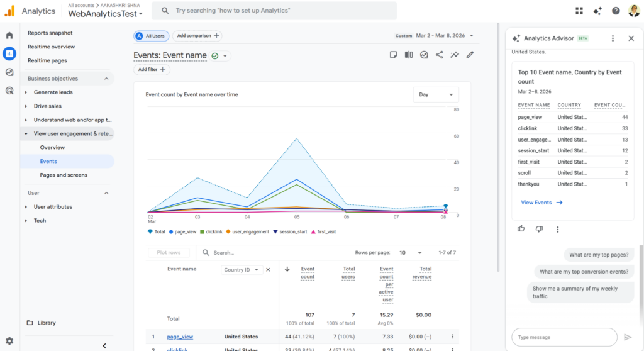The height and width of the screenshot is (351, 644).
Task: Select Pages and screens in sidebar
Action: tap(64, 175)
